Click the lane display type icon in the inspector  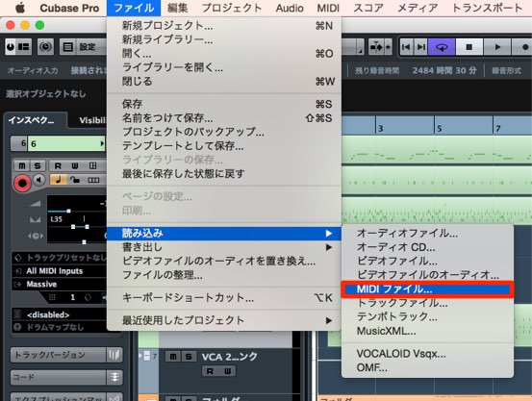[93, 180]
